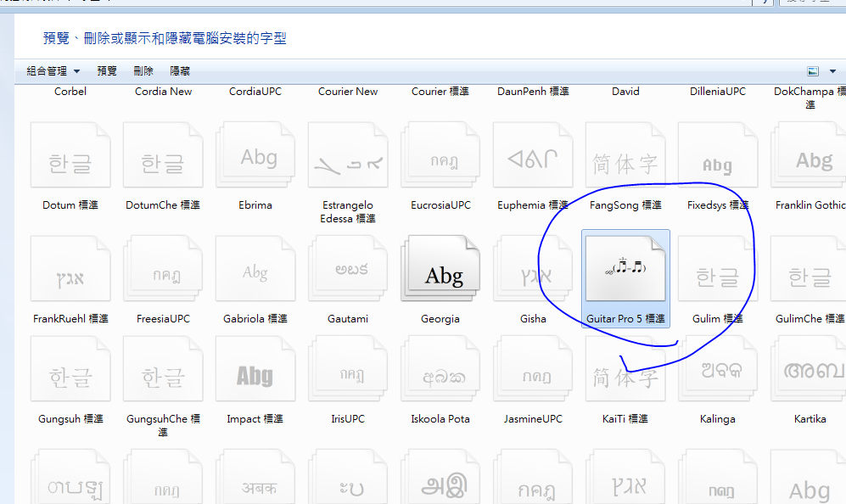Select the Kalinga font icon

(718, 368)
